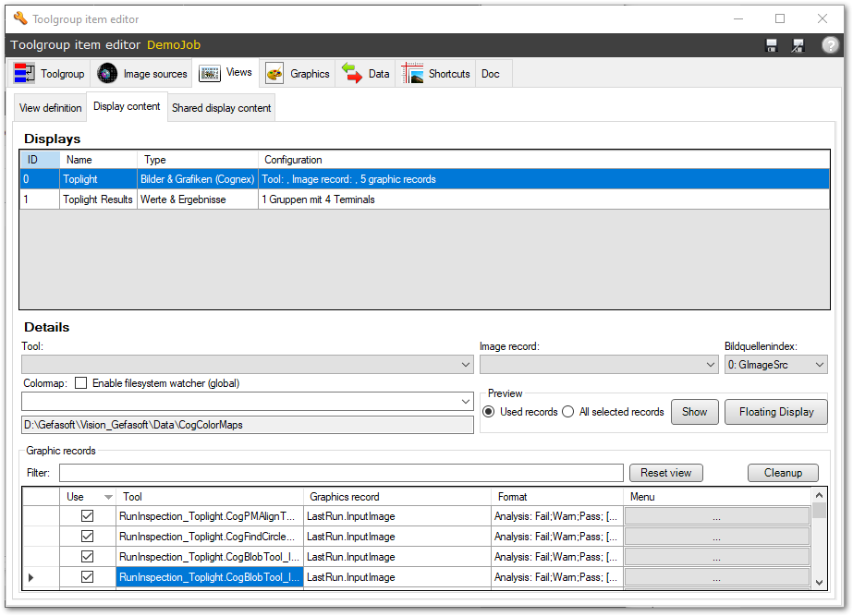This screenshot has width=853, height=616.
Task: Click the CogColorMaps path field
Action: 248,425
